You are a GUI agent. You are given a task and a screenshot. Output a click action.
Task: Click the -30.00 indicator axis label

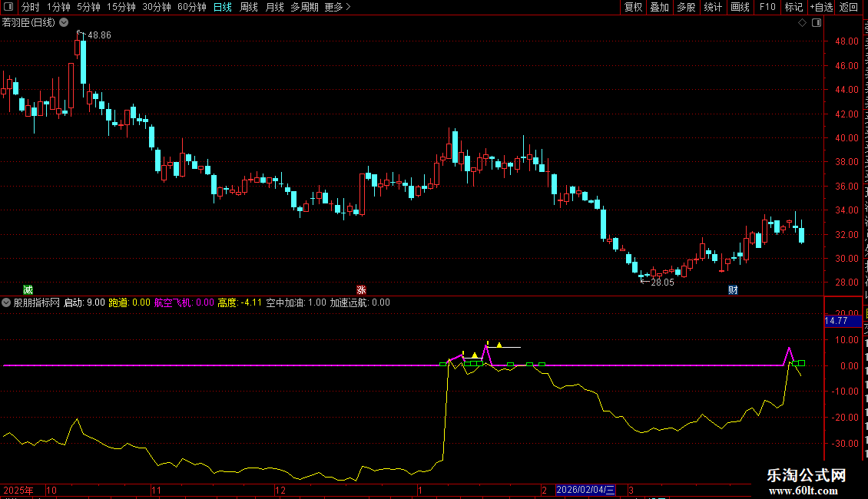[845, 443]
